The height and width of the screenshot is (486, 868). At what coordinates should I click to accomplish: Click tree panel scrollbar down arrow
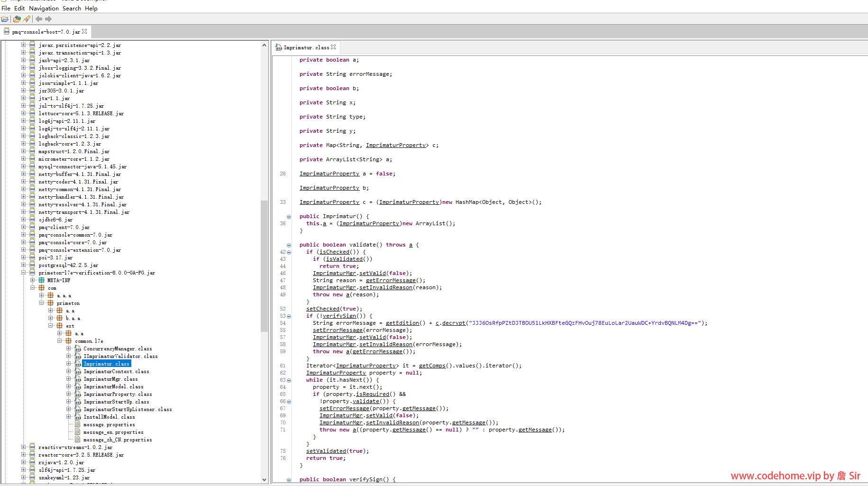click(x=265, y=479)
